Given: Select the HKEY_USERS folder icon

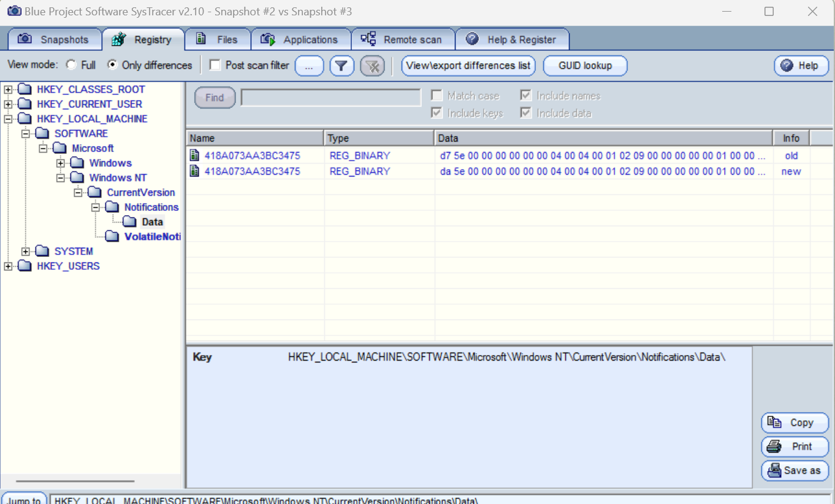Looking at the screenshot, I should (25, 266).
